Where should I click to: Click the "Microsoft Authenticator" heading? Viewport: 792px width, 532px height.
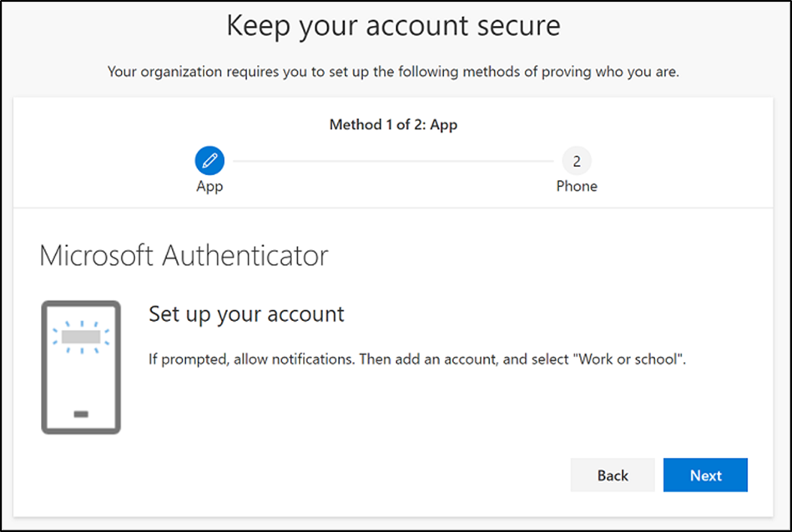pyautogui.click(x=184, y=255)
